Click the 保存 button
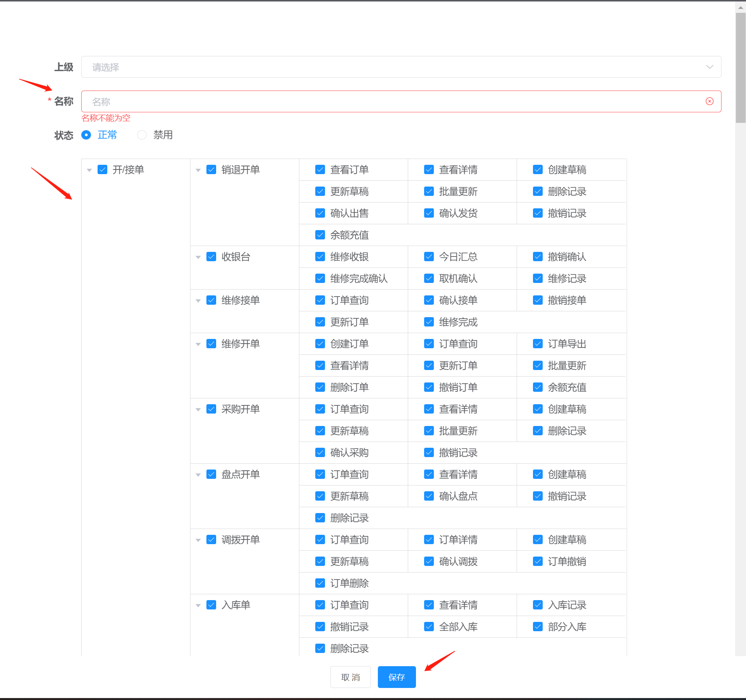The image size is (746, 700). pos(397,677)
